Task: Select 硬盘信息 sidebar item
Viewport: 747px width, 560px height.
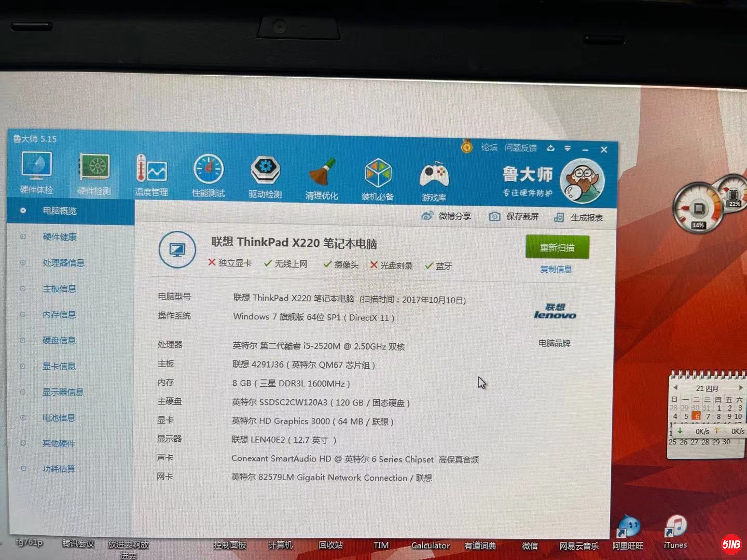Action: (x=59, y=341)
